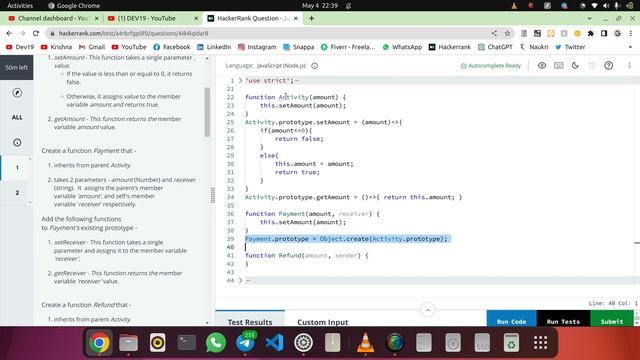Collapse results panel with chevron button

(427, 310)
